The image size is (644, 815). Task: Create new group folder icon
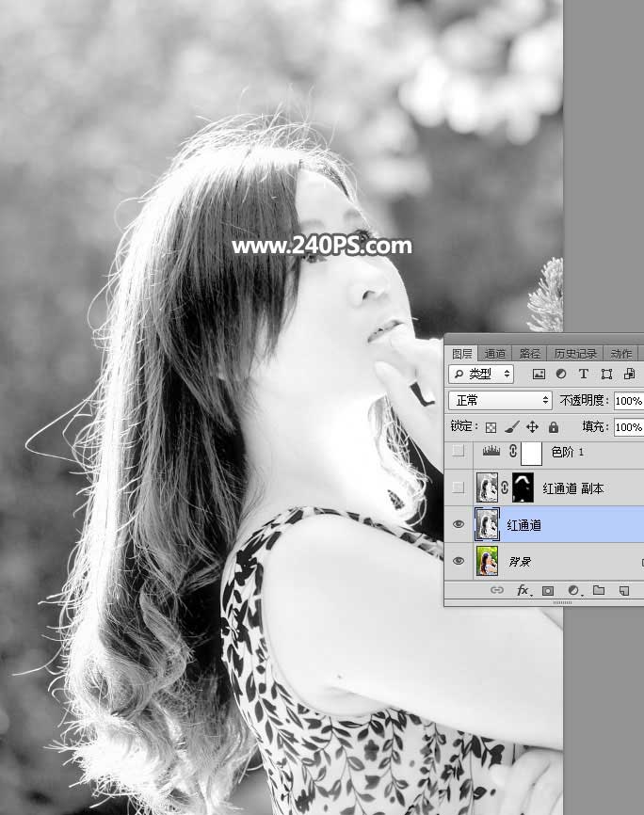[x=598, y=591]
